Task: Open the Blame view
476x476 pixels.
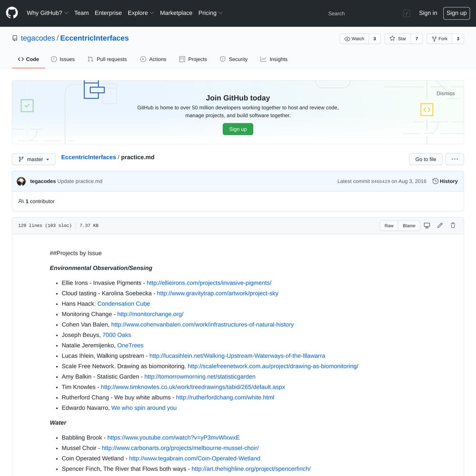Action: pyautogui.click(x=409, y=226)
